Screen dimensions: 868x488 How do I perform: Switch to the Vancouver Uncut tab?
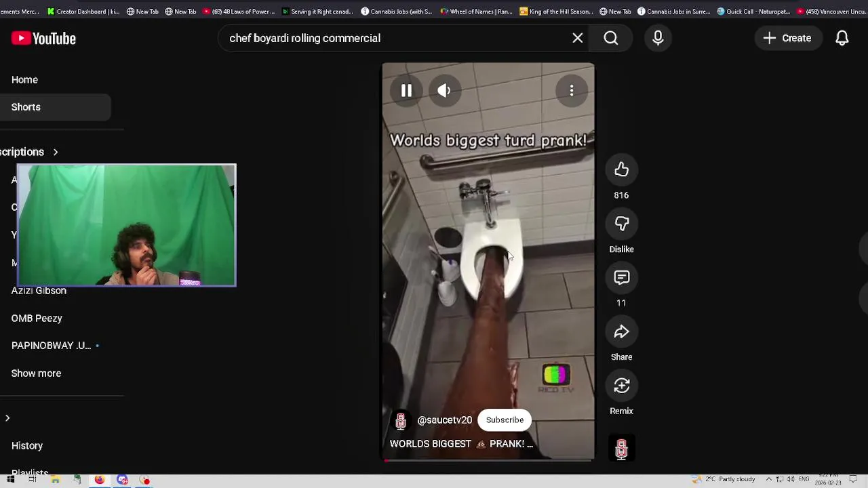(831, 12)
